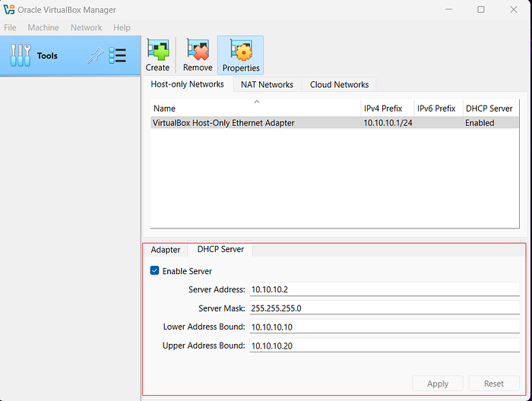Click the 10.10.10.1/24 IPv4 prefix cell
Screen dimensions: 532x401
(388, 123)
